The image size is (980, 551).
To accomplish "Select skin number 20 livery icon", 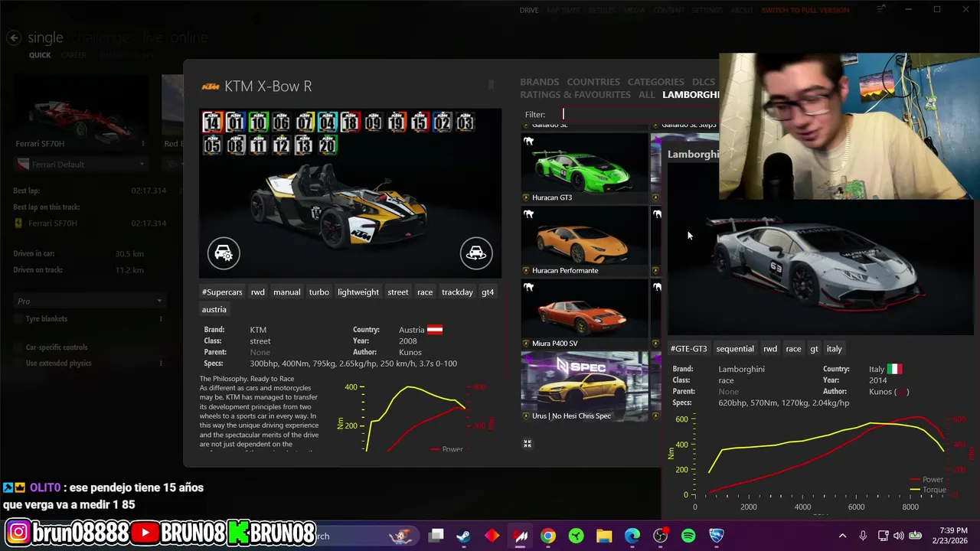I will [x=328, y=145].
